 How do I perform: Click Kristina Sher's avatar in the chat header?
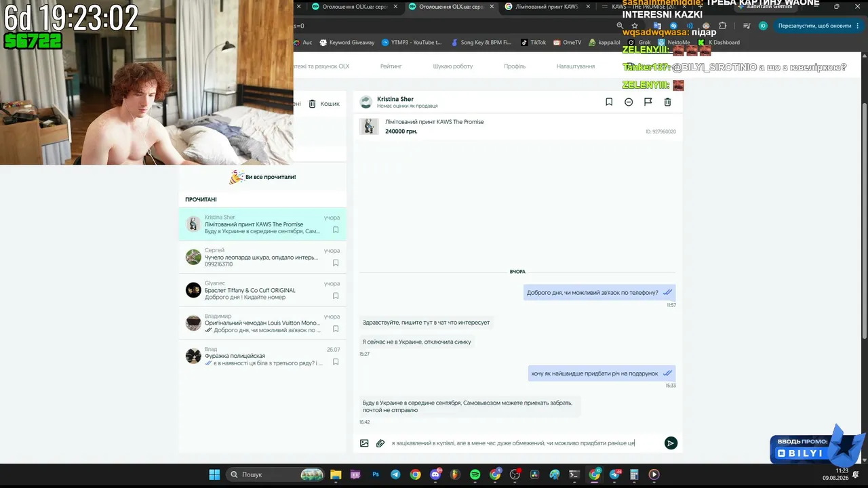[x=366, y=102]
